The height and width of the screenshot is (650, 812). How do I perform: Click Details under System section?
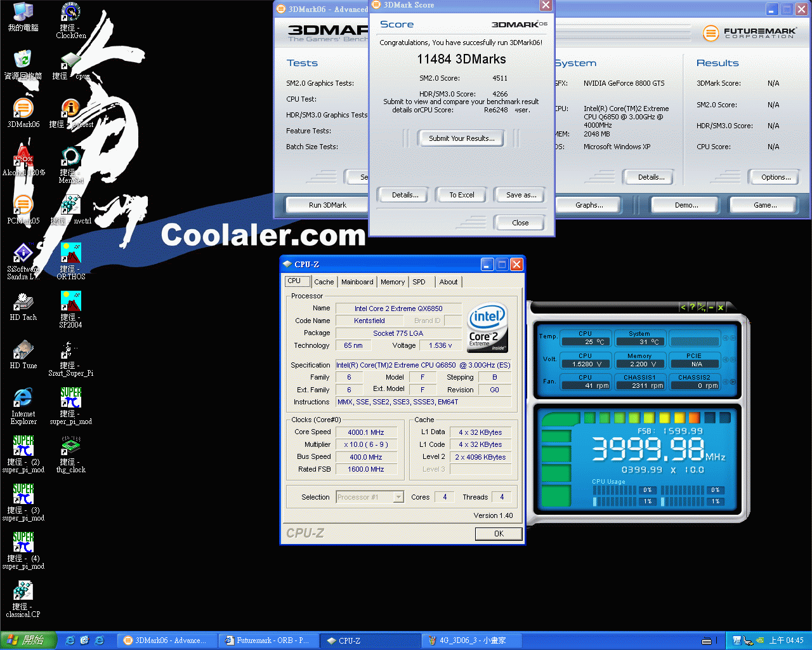point(651,177)
